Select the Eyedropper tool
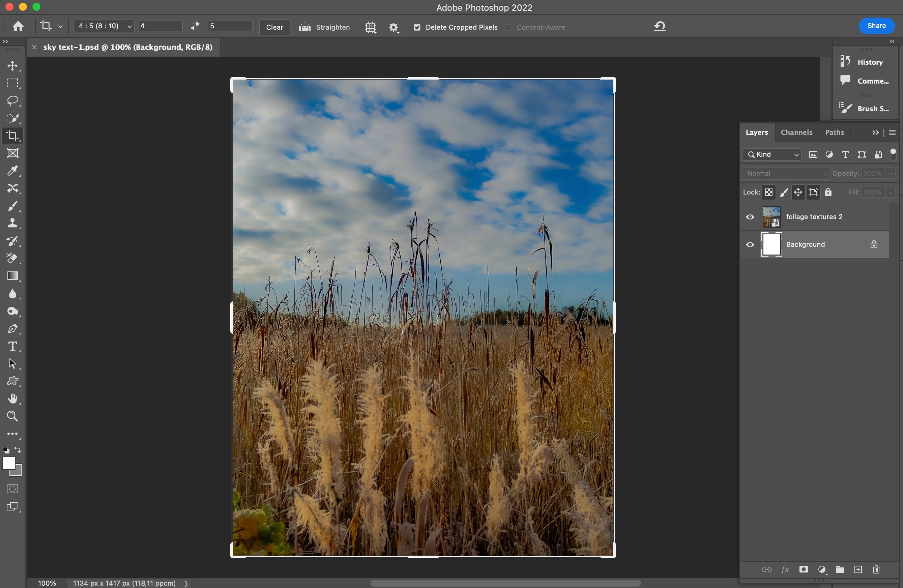903x588 pixels. pyautogui.click(x=12, y=171)
